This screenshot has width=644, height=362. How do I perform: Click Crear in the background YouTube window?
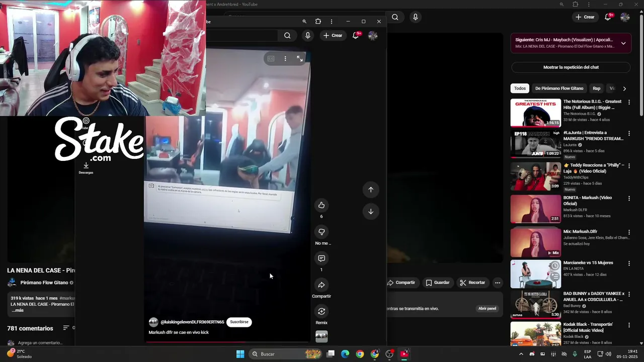pyautogui.click(x=585, y=17)
